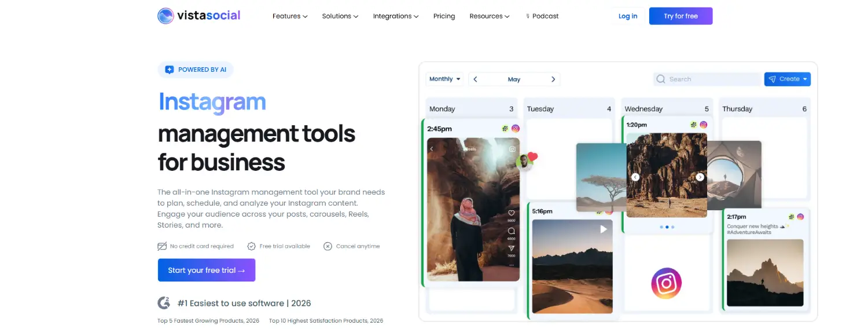
Task: Click the Try for free button
Action: [681, 16]
